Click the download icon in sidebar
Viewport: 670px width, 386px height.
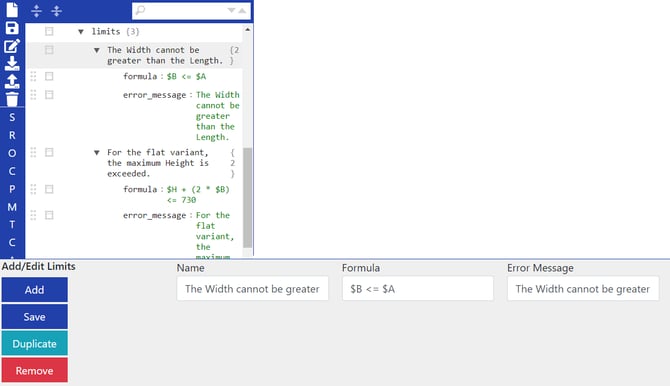[x=12, y=63]
